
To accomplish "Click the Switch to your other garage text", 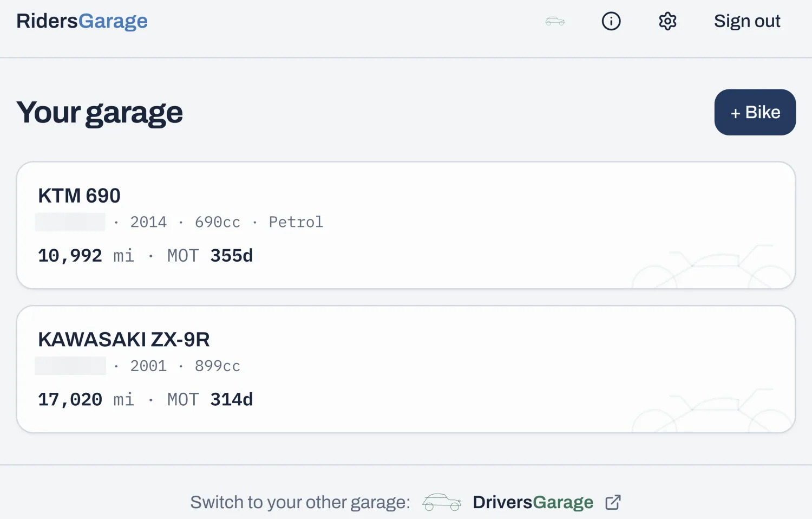I will [x=300, y=502].
